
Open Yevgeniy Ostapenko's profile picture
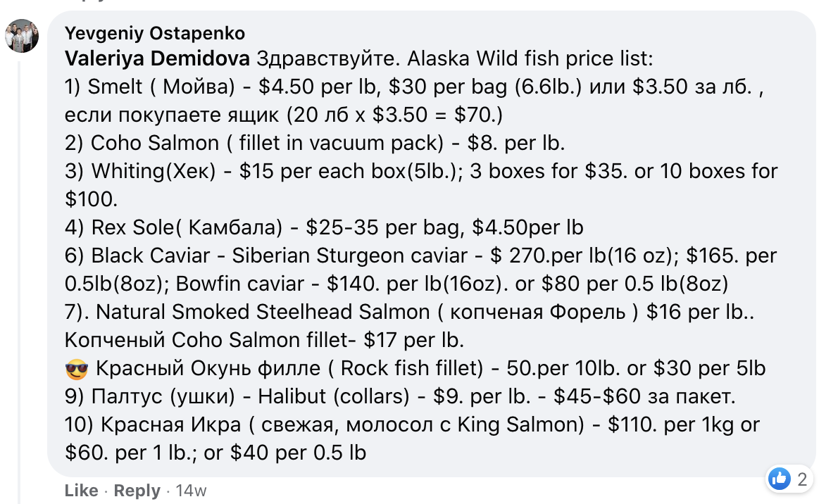pyautogui.click(x=22, y=36)
